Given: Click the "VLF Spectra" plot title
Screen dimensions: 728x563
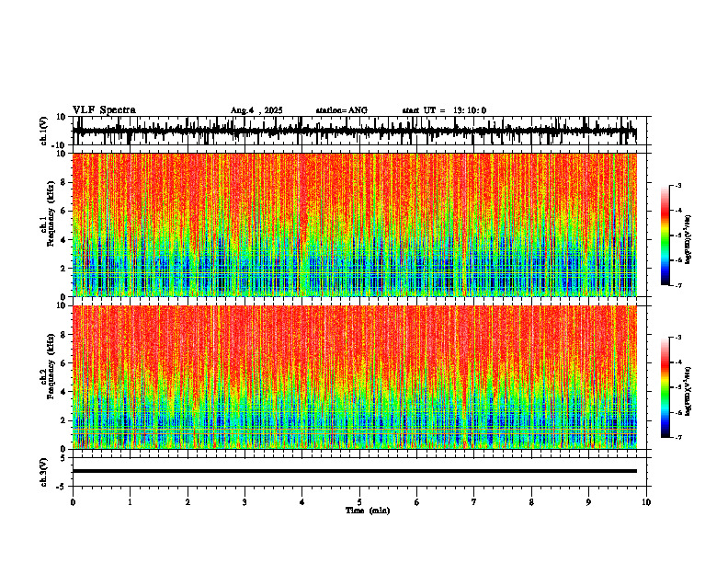Looking at the screenshot, I should [104, 110].
